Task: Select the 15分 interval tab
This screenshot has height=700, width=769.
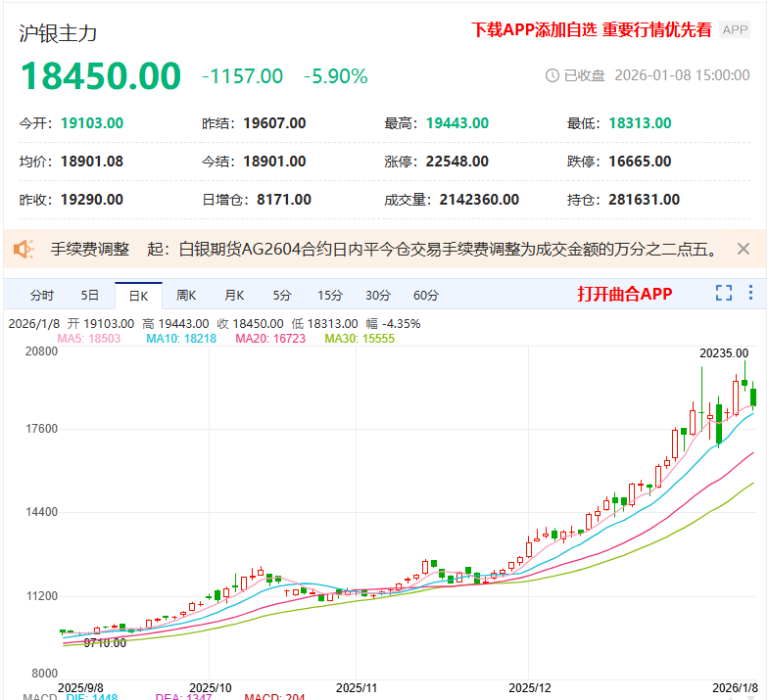Action: [x=330, y=295]
